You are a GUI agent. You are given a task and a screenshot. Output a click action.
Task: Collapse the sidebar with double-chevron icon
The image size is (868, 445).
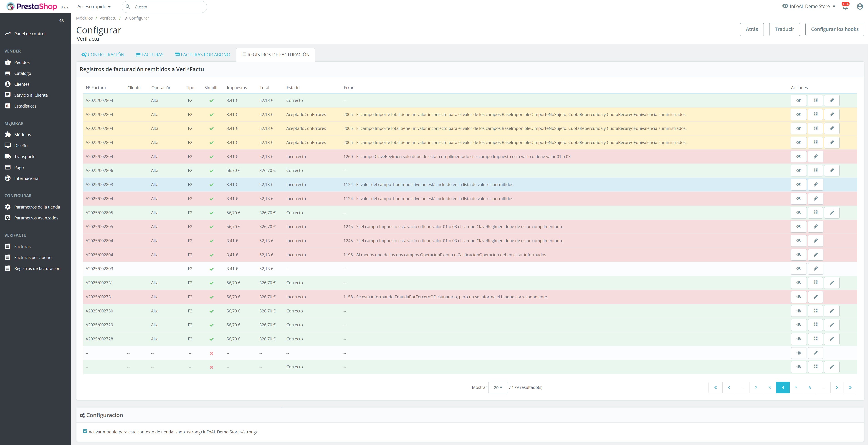click(61, 20)
